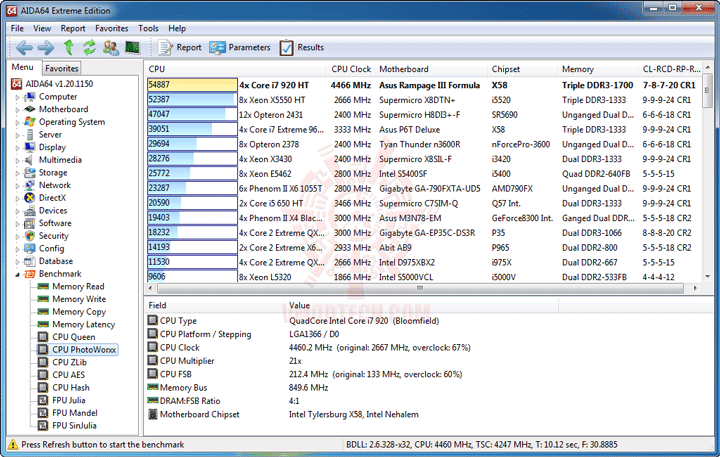720x457 pixels.
Task: Click the Results toolbar button
Action: [301, 47]
